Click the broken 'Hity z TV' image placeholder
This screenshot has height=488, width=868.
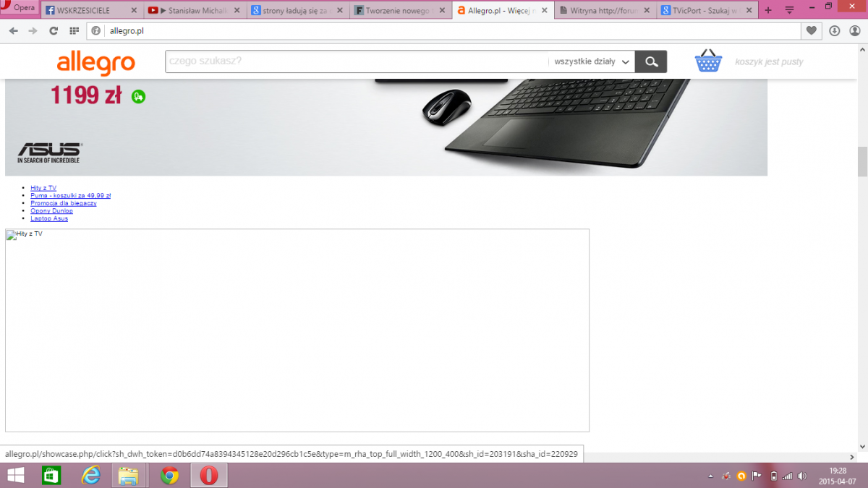[x=297, y=330]
